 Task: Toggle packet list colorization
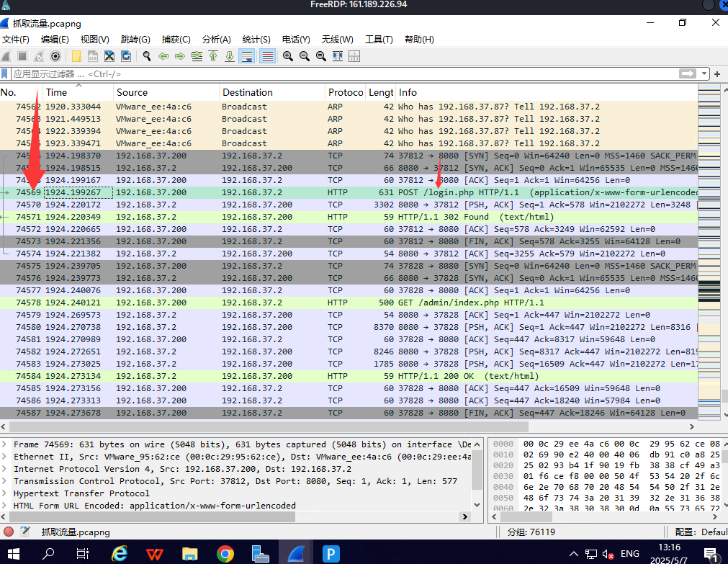tap(267, 56)
